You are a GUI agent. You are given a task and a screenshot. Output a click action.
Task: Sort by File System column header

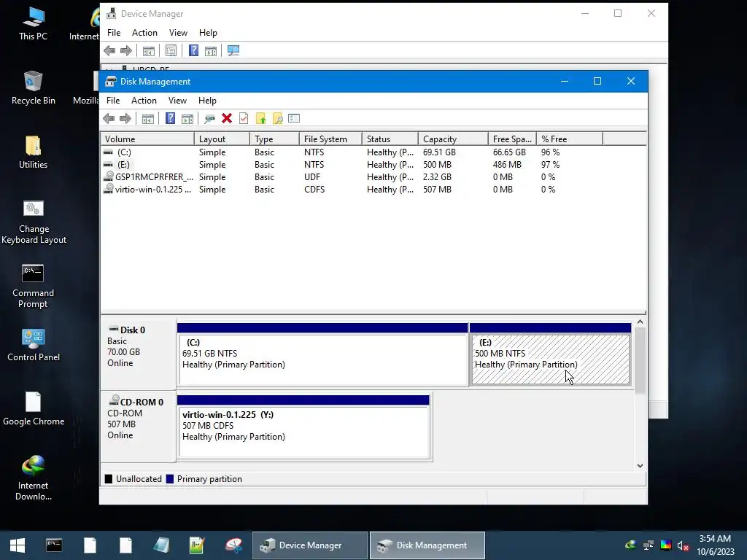pos(330,139)
